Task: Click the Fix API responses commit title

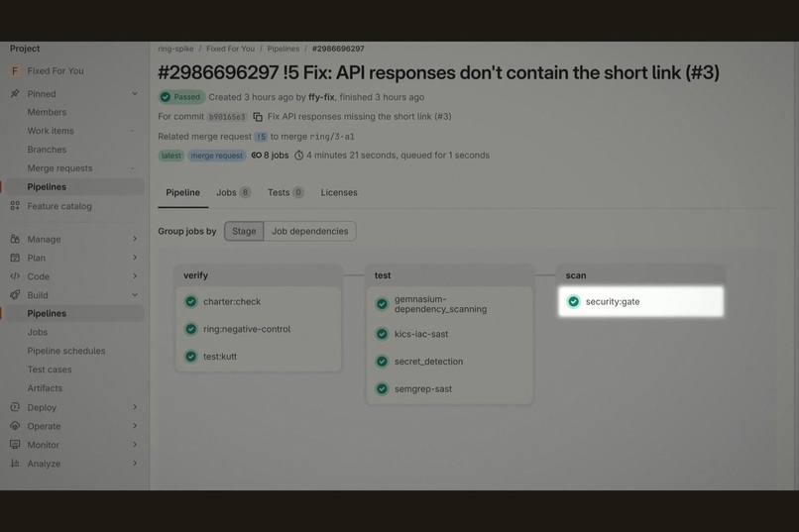Action: tap(359, 117)
